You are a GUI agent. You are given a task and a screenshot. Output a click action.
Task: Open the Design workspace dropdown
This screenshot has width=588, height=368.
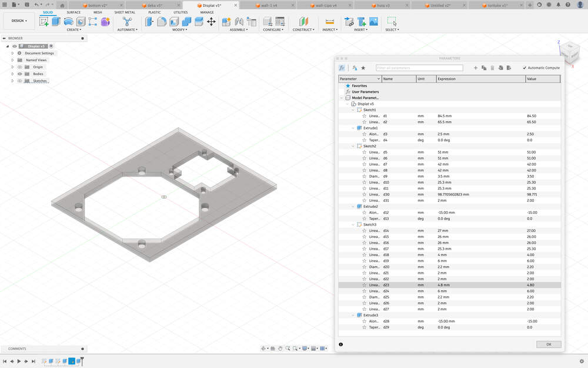pos(19,21)
